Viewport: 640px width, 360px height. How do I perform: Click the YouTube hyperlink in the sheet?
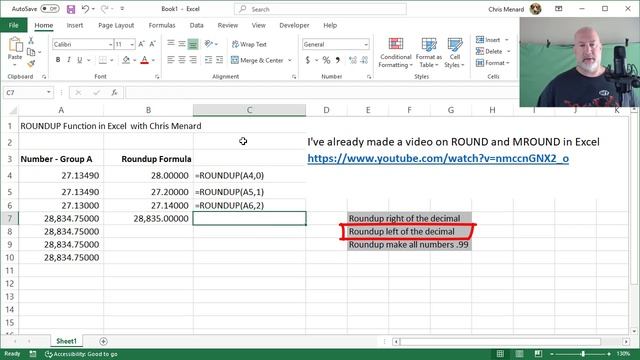pos(438,158)
